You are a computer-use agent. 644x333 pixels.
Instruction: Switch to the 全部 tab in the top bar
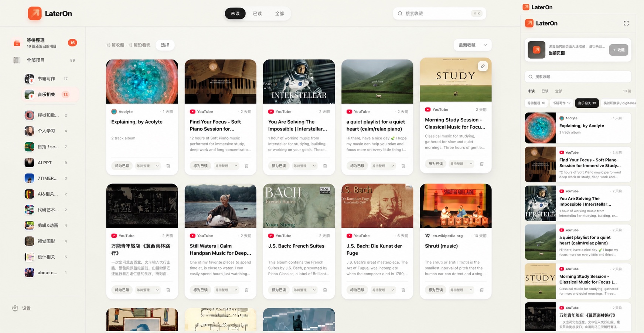(279, 14)
